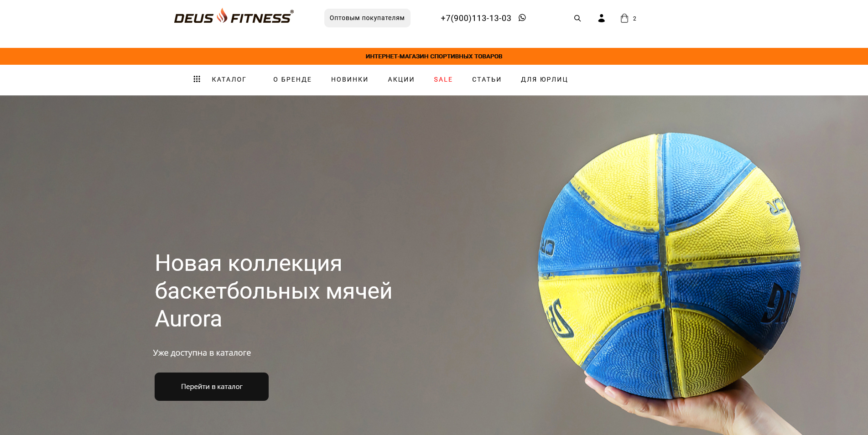Viewport: 868px width, 435px height.
Task: Open the user account icon
Action: tap(601, 18)
